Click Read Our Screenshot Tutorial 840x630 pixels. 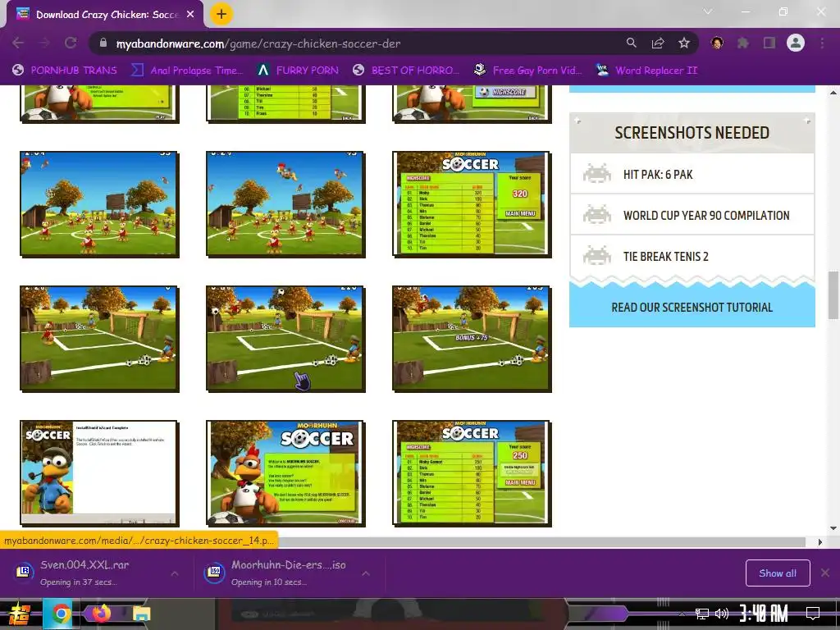pos(692,308)
